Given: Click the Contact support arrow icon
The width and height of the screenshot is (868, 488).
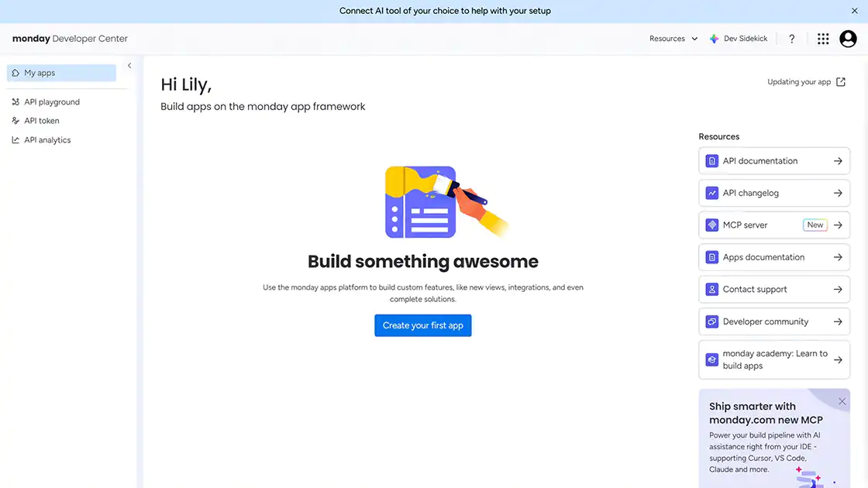Looking at the screenshot, I should coord(838,290).
